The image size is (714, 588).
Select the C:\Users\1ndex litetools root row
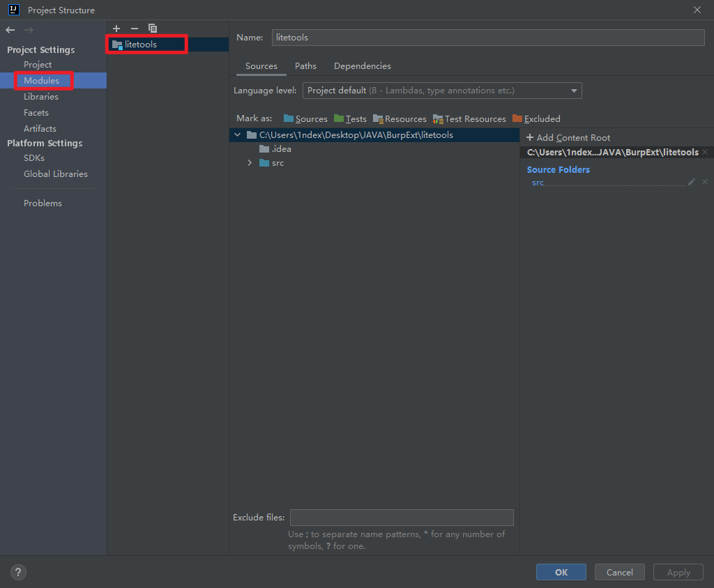coord(374,134)
